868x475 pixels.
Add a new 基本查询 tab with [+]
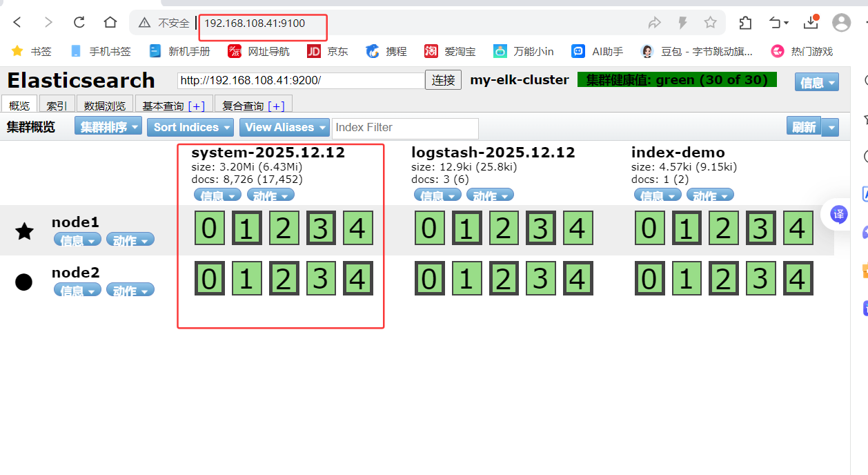[x=197, y=106]
